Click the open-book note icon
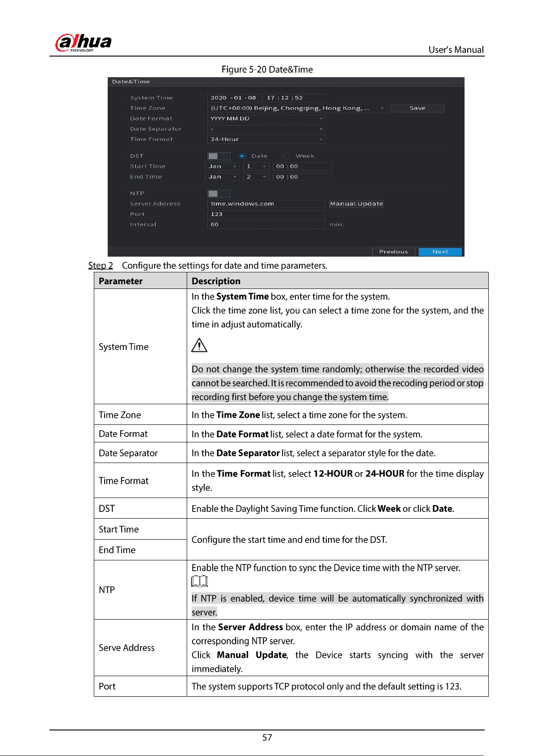The height and width of the screenshot is (756, 535). point(199,581)
